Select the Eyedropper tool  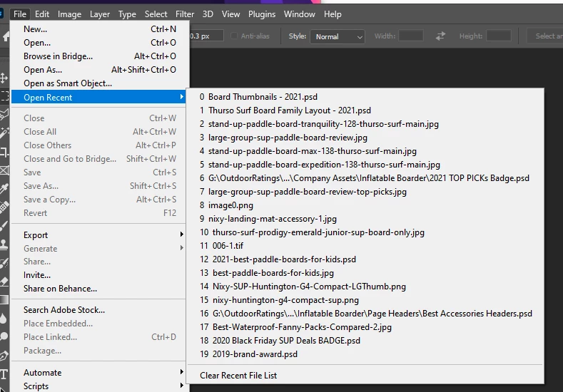pos(4,188)
